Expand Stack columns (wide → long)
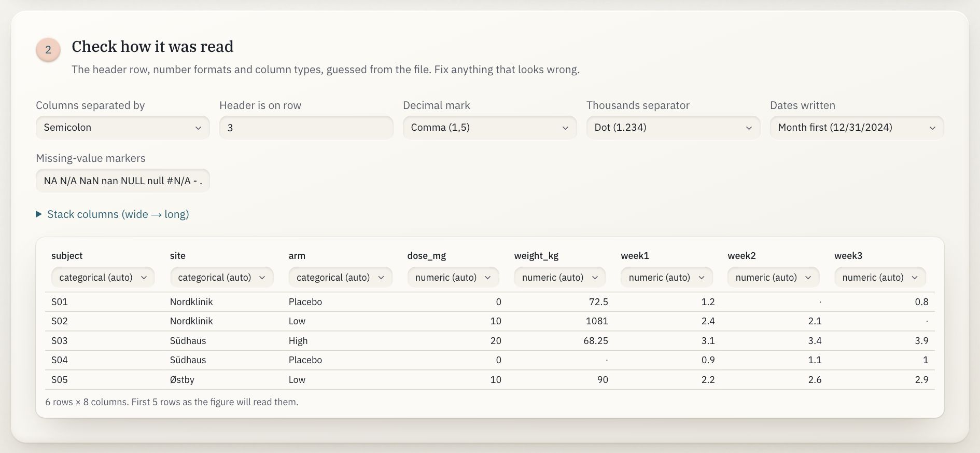980x453 pixels. click(x=113, y=214)
